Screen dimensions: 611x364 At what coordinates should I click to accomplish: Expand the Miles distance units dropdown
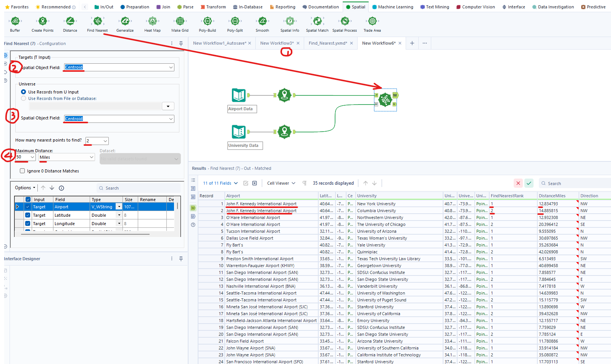click(91, 157)
